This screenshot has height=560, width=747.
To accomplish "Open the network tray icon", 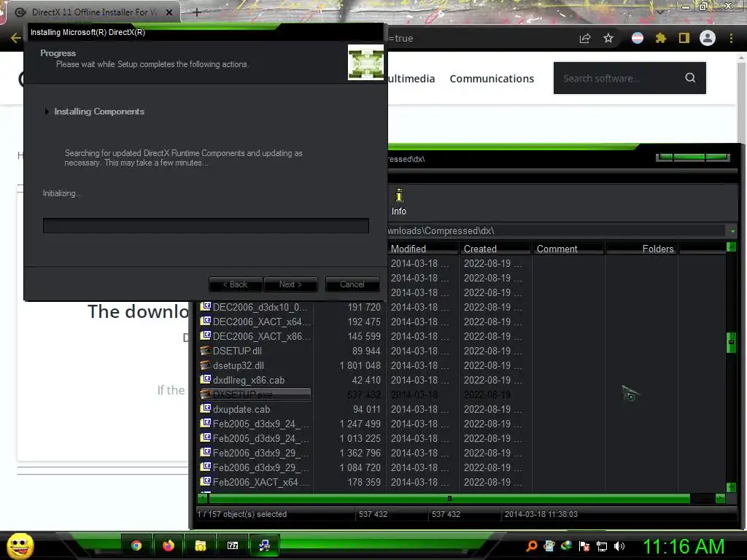I will (602, 546).
